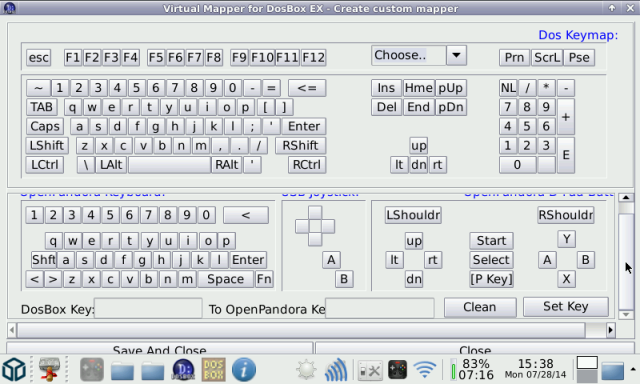The height and width of the screenshot is (384, 640).
Task: Click Save And Close
Action: point(160,348)
